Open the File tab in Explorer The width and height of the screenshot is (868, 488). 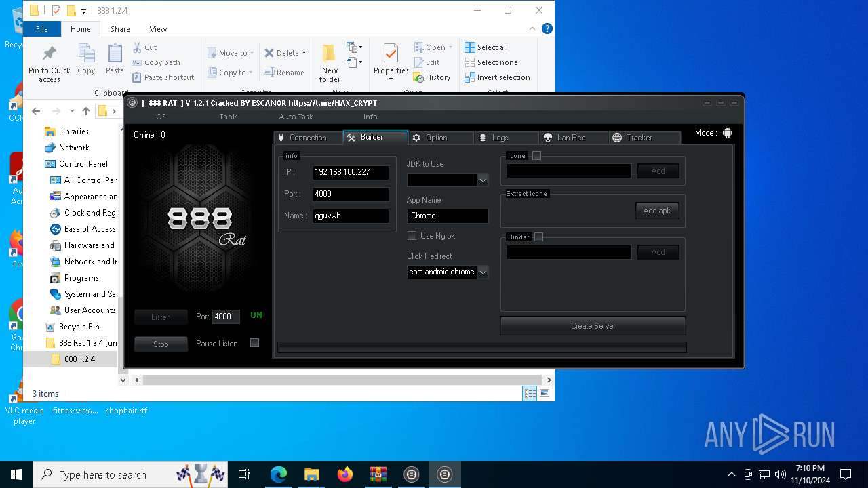[x=41, y=29]
